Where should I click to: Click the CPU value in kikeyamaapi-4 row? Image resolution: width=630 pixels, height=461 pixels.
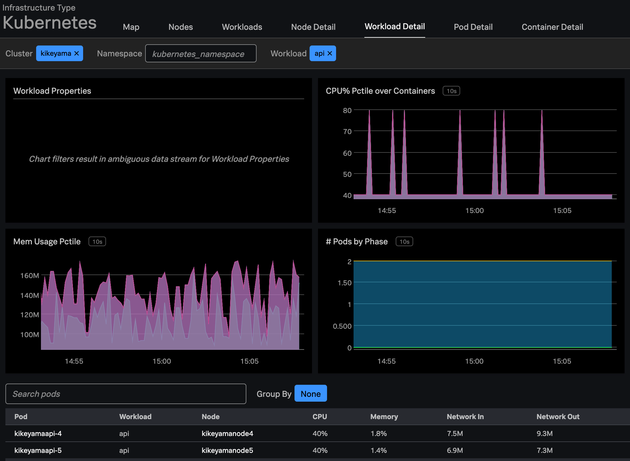pos(320,433)
